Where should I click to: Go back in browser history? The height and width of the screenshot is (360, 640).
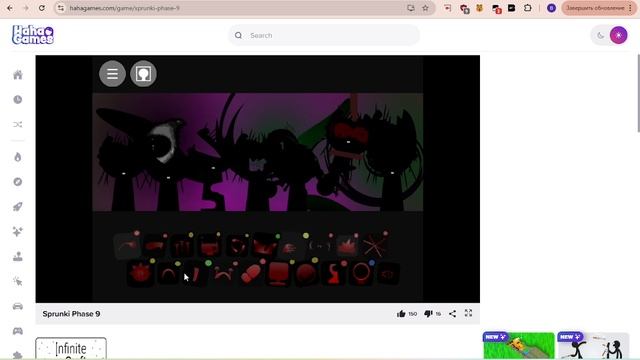coord(10,8)
